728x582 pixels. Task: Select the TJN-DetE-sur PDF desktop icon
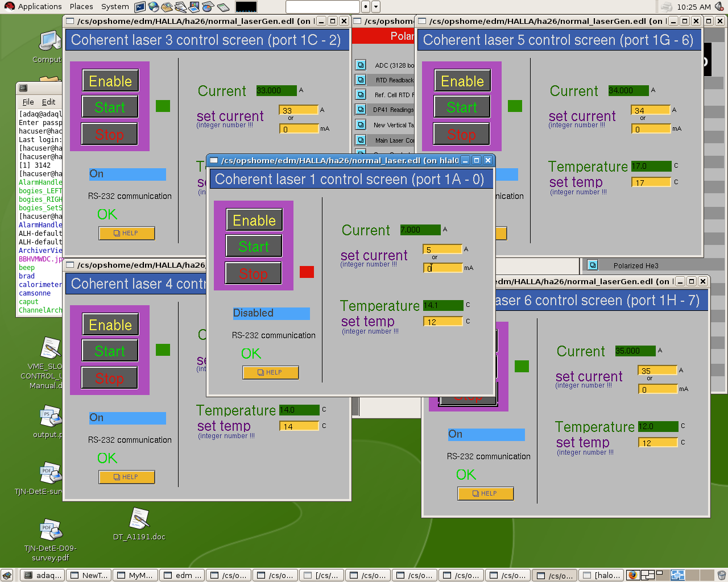51,473
